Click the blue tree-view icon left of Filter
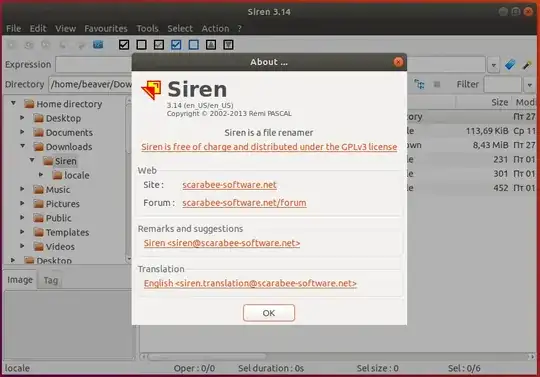 pyautogui.click(x=419, y=84)
